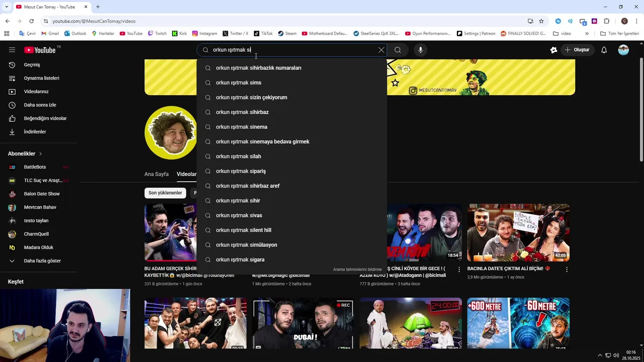
Task: Select suggestion 'orkun ışıtmak silah'
Action: (x=292, y=156)
